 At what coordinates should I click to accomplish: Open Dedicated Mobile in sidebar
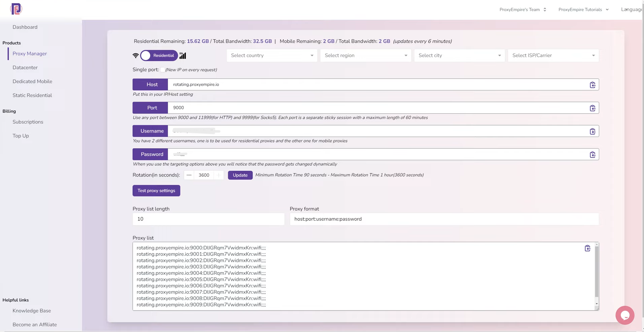click(x=32, y=81)
